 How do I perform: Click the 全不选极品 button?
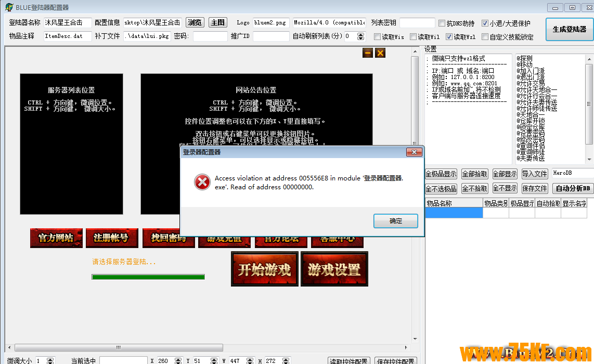(x=441, y=188)
